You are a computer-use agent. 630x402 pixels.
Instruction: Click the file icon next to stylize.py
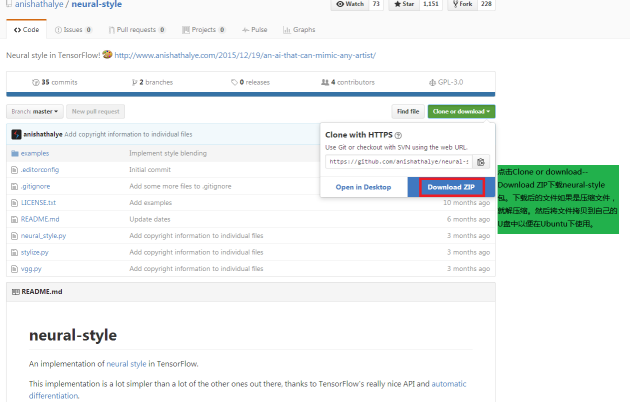pyautogui.click(x=14, y=252)
